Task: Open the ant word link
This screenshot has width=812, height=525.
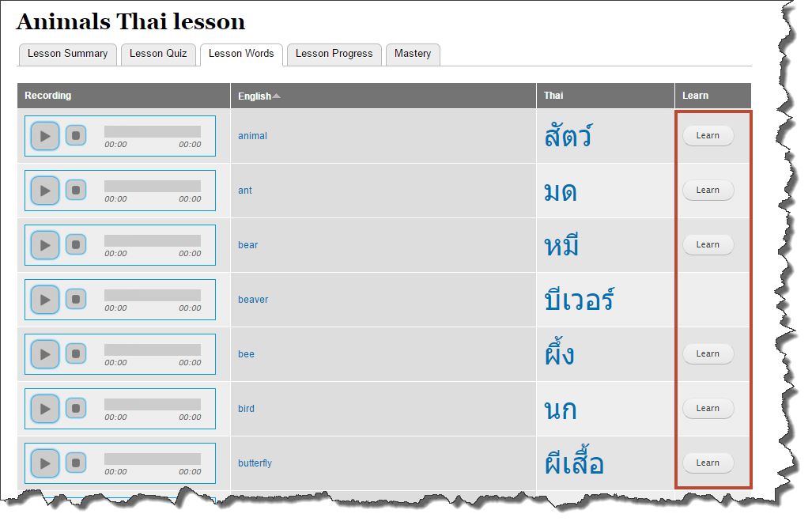Action: pos(245,191)
